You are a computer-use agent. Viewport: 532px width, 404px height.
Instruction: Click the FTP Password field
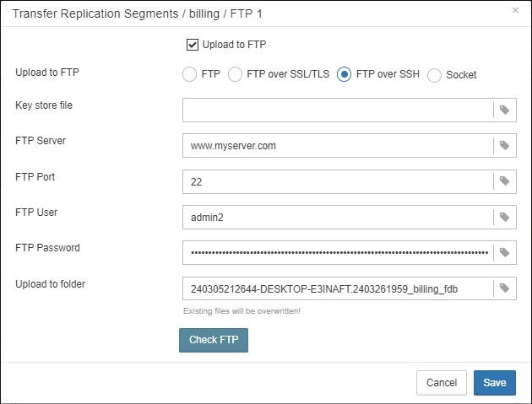click(x=337, y=252)
